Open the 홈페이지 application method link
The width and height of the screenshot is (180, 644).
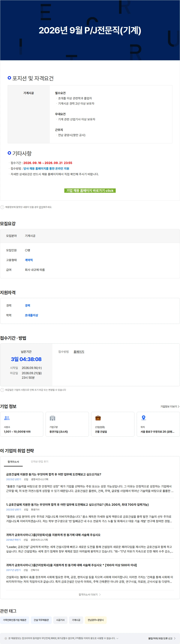coord(79,352)
